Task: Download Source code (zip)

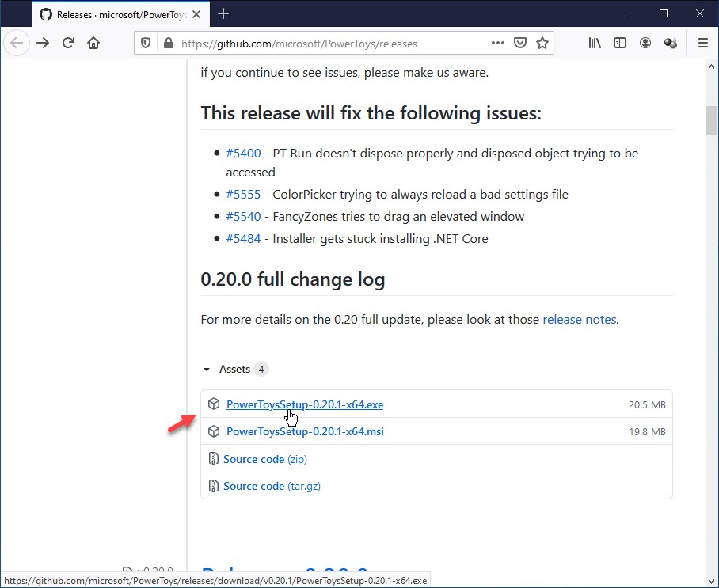Action: [264, 459]
